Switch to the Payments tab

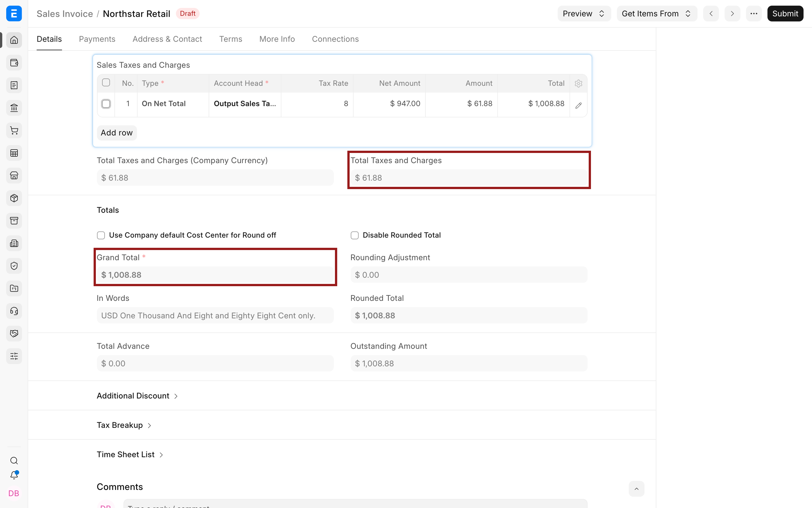point(97,39)
